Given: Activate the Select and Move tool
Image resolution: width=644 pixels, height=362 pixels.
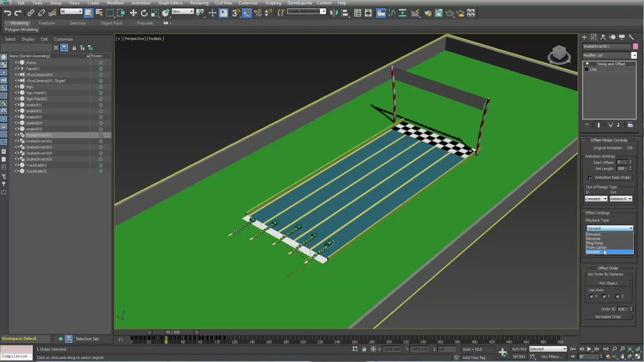Looking at the screenshot, I should [134, 13].
